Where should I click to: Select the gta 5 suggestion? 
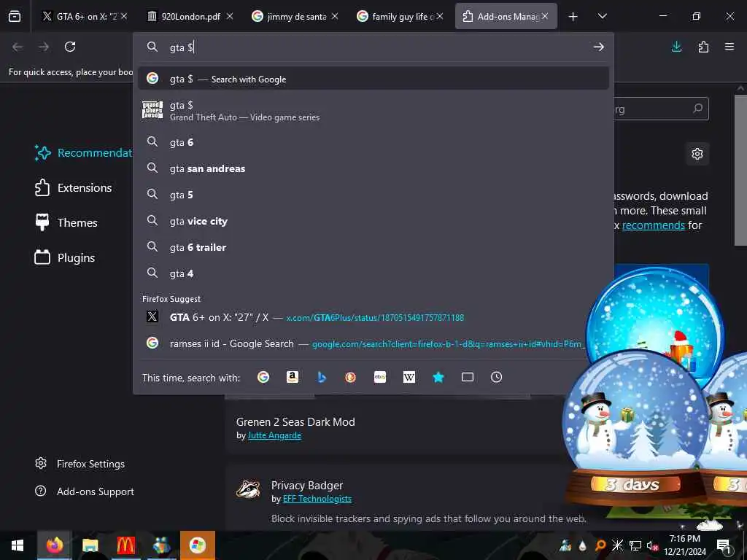pos(373,194)
